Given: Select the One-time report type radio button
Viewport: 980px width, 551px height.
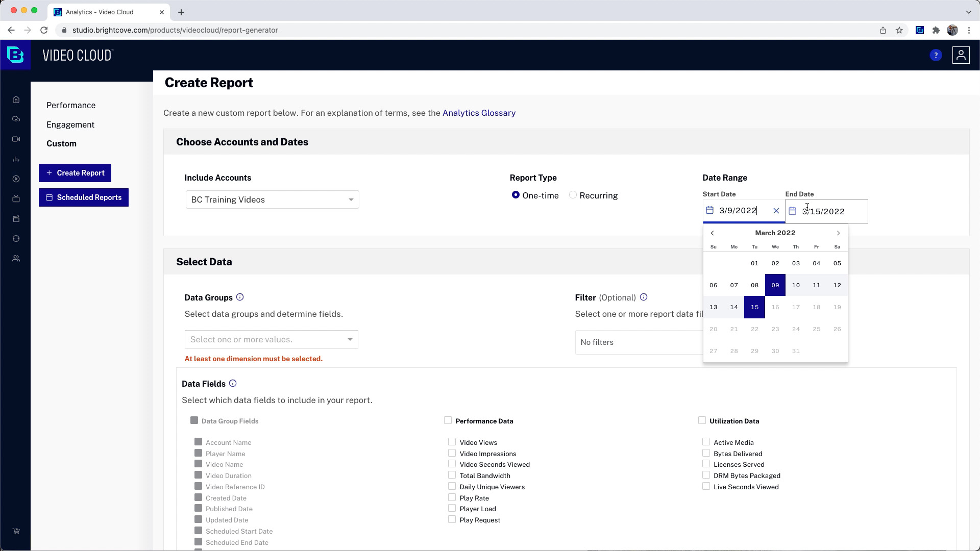Looking at the screenshot, I should click(515, 195).
